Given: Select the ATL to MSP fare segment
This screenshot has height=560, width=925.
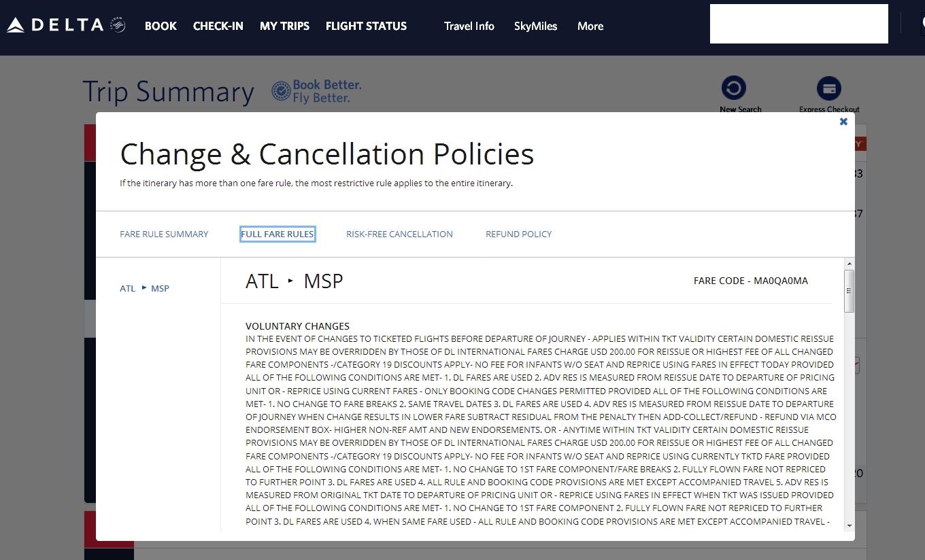Looking at the screenshot, I should [x=144, y=288].
